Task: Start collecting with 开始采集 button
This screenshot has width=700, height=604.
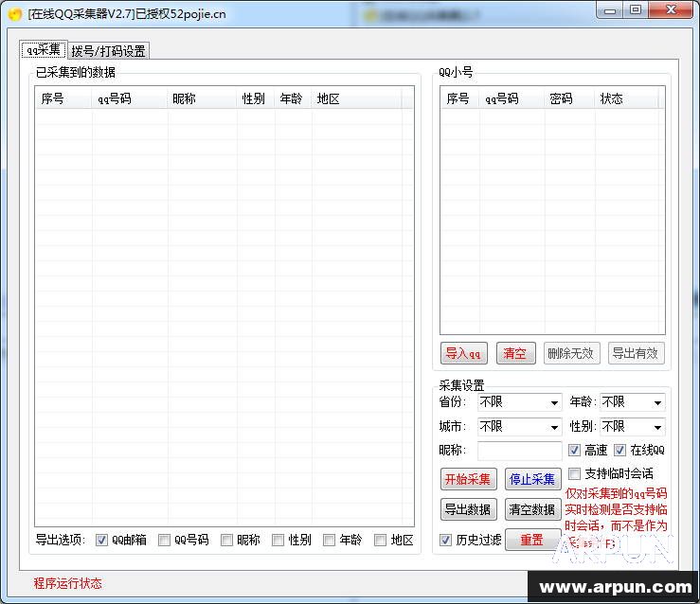Action: pyautogui.click(x=468, y=479)
